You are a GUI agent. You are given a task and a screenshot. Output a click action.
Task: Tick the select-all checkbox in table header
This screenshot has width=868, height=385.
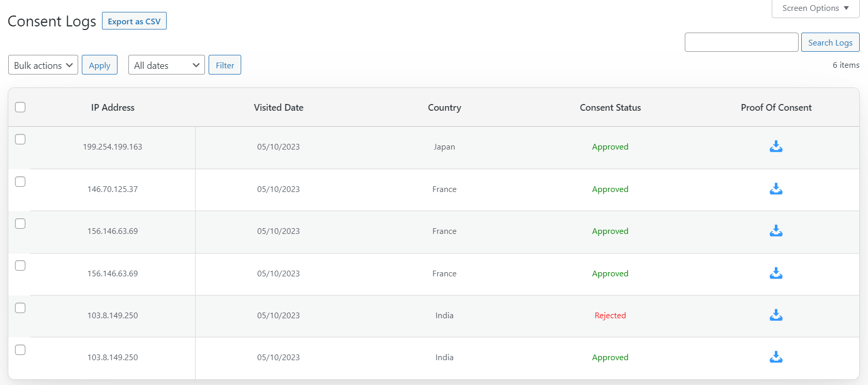[20, 107]
